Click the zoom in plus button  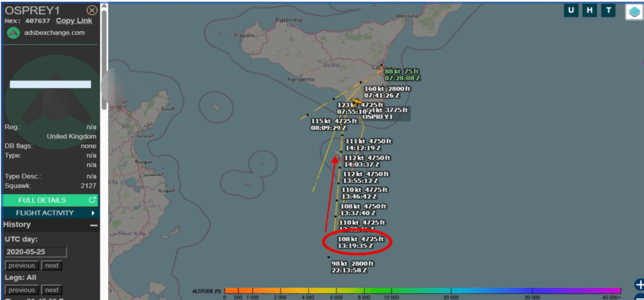pos(639,284)
